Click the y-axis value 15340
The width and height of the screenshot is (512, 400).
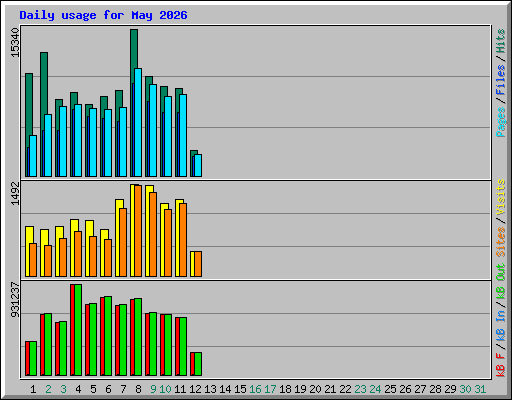pos(15,43)
